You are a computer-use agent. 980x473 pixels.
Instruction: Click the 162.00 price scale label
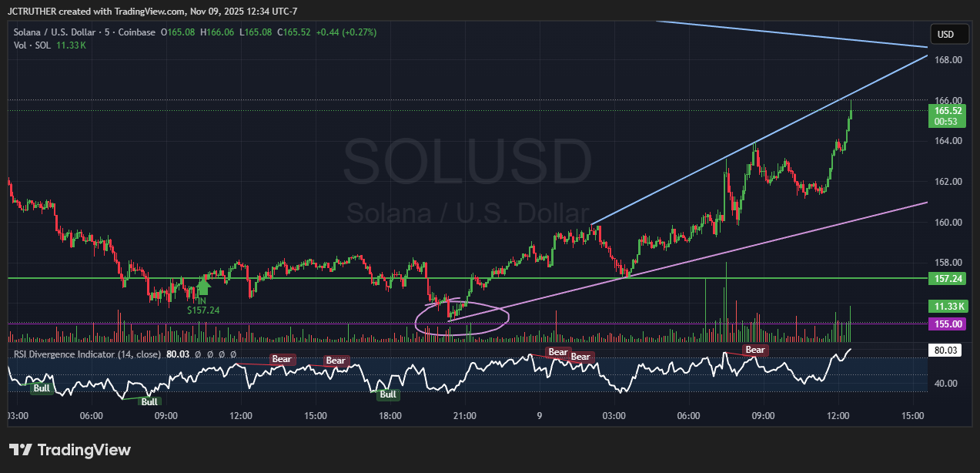tap(948, 182)
